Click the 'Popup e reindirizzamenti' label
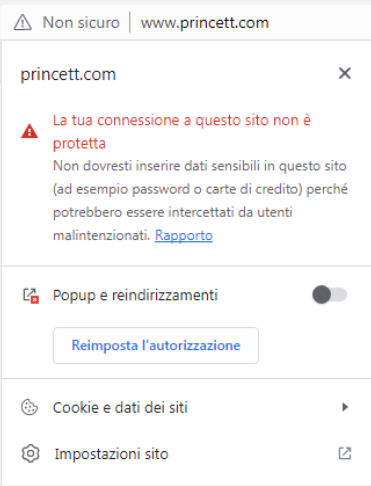The image size is (371, 486). (135, 295)
